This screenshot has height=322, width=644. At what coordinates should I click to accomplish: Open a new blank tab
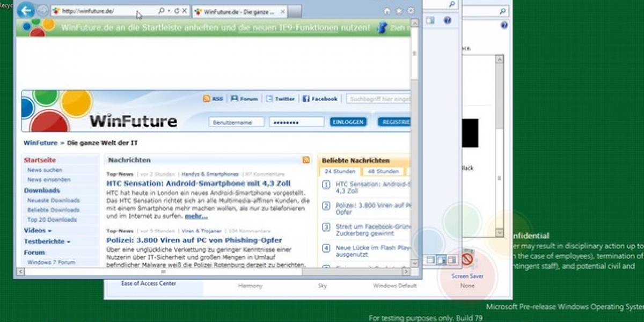pos(295,11)
